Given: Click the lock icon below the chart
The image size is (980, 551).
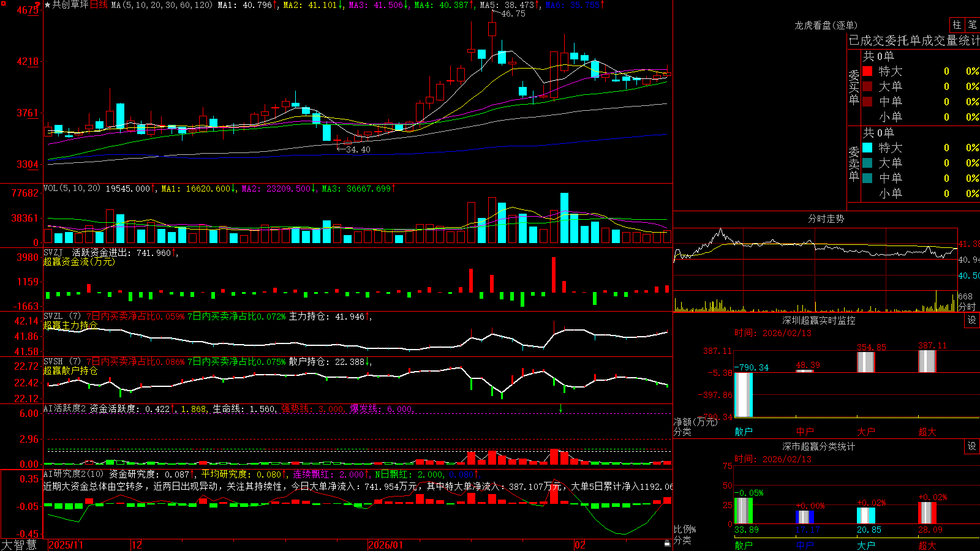Looking at the screenshot, I should coord(667,544).
